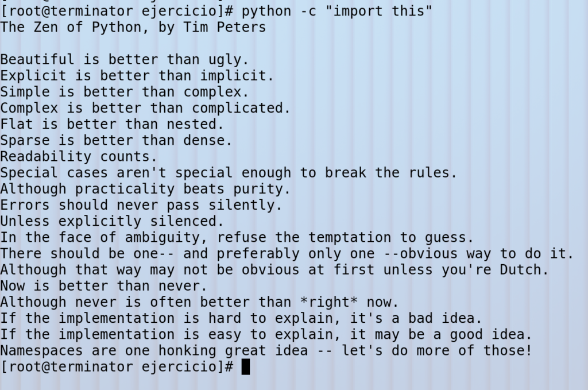The width and height of the screenshot is (588, 390).
Task: Click the line 'Errors should never pass silently.'
Action: (x=141, y=205)
